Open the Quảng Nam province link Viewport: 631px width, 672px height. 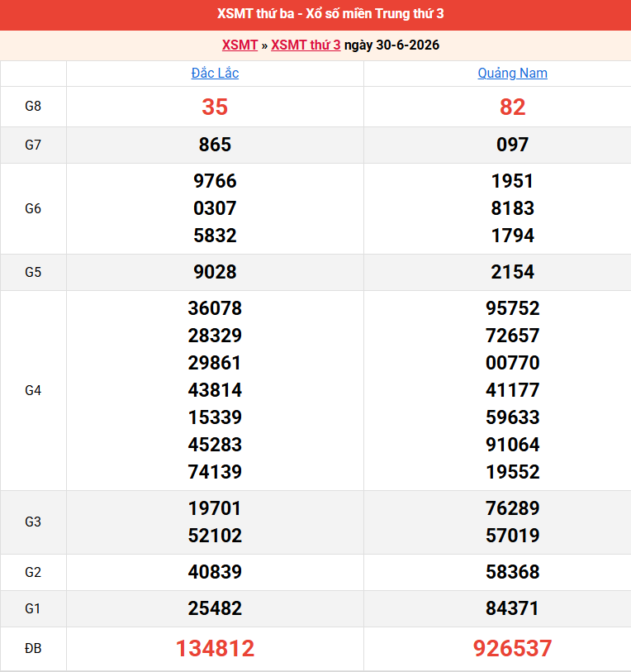[512, 74]
